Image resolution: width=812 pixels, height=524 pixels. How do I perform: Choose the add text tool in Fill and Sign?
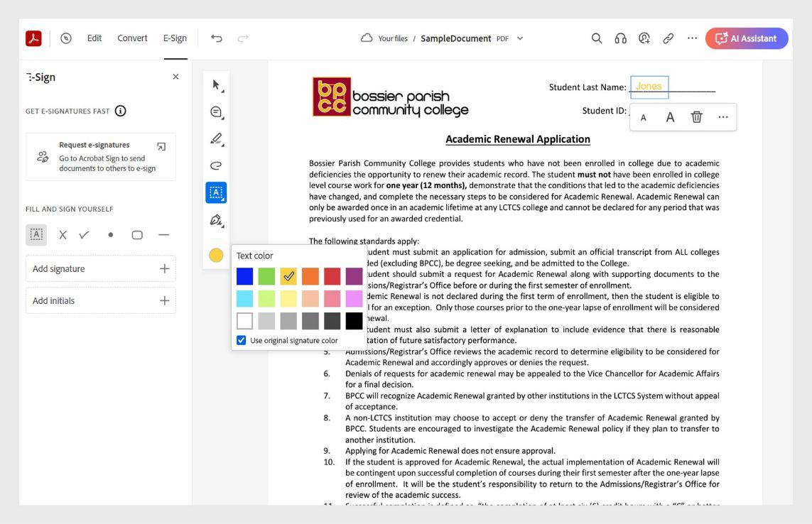pos(36,234)
